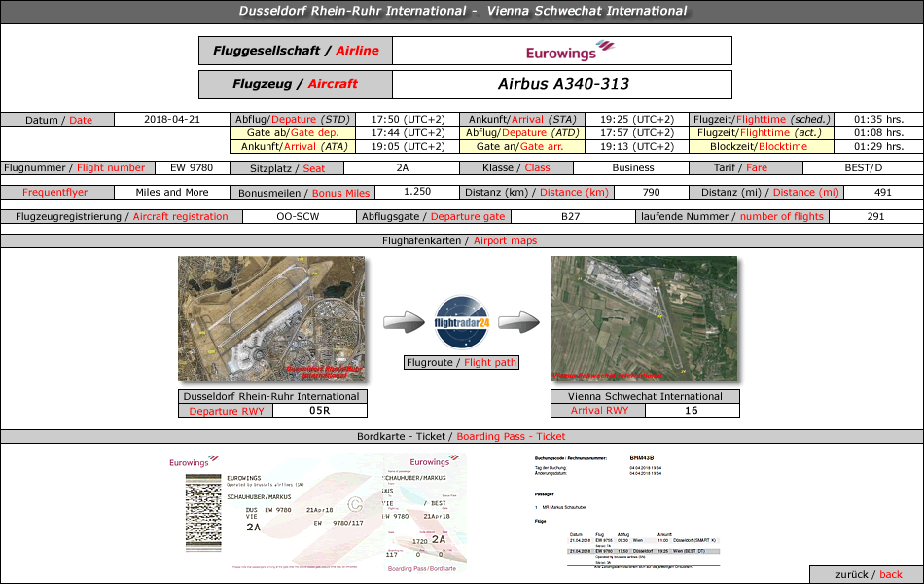This screenshot has height=584, width=924.
Task: Click the Bonusmeilen / Bonus Miles label
Action: (303, 193)
